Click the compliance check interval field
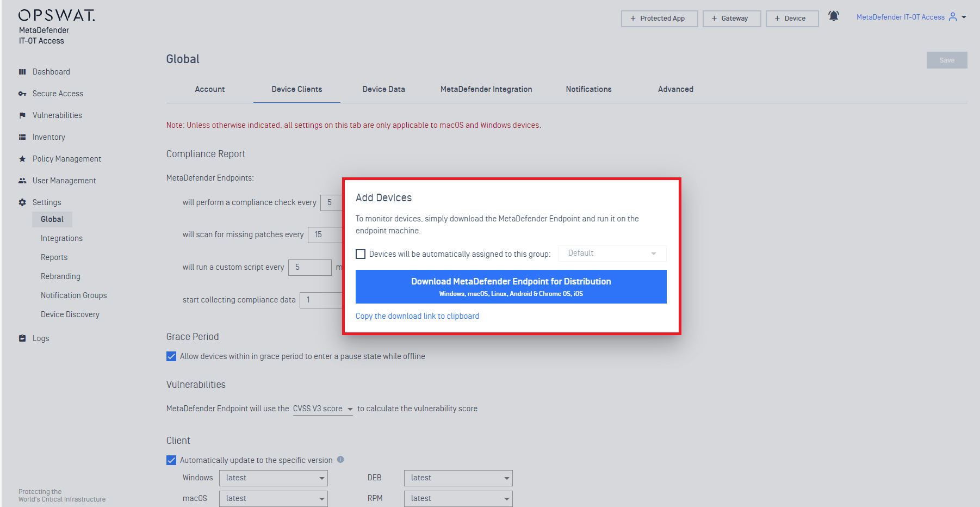 (331, 202)
